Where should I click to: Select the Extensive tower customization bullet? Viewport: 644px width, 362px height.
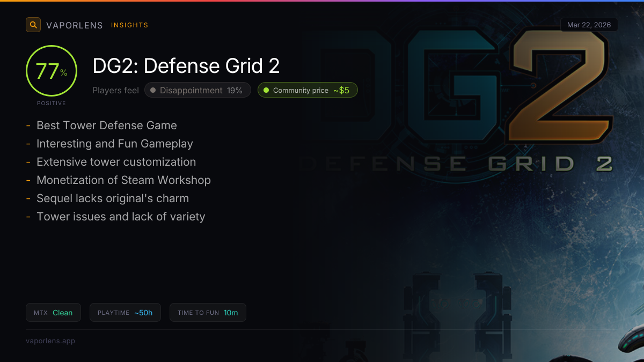116,162
